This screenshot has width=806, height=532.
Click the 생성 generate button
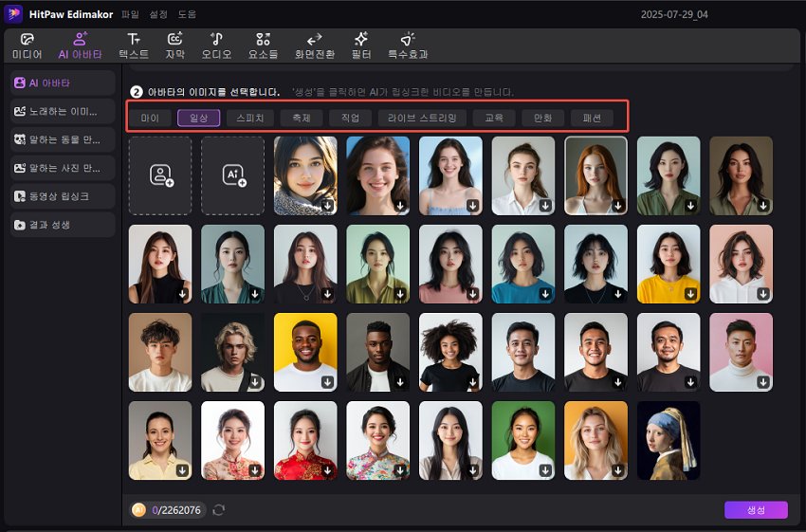[756, 510]
